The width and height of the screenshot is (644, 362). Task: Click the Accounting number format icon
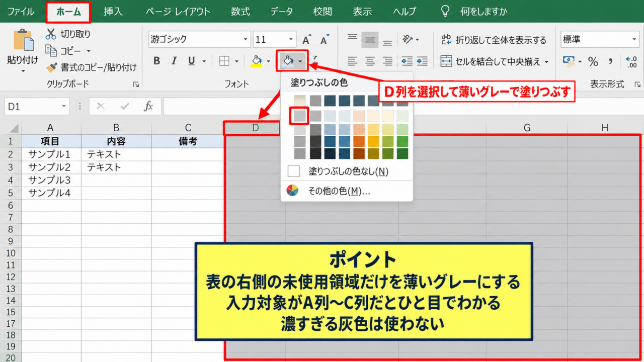tap(569, 62)
